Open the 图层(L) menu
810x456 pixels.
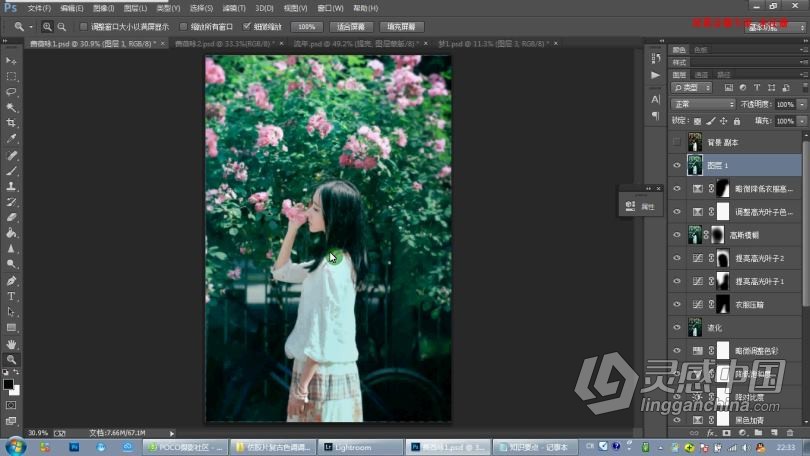coord(135,8)
